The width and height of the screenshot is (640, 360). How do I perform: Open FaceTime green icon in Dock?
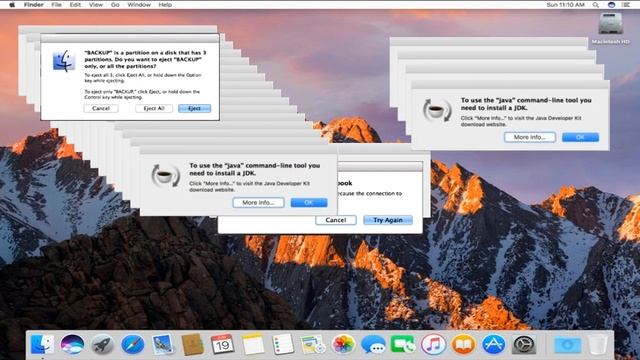pos(403,344)
